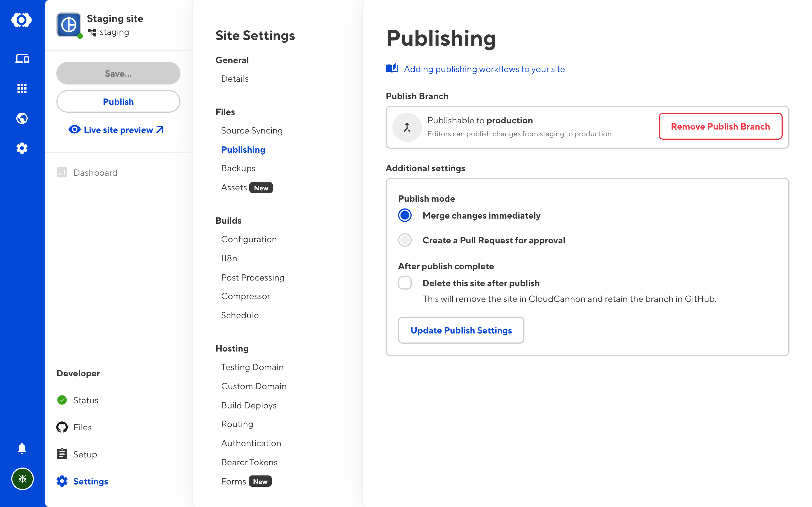Enable Delete this site after publish
This screenshot has width=812, height=507.
pyautogui.click(x=405, y=283)
